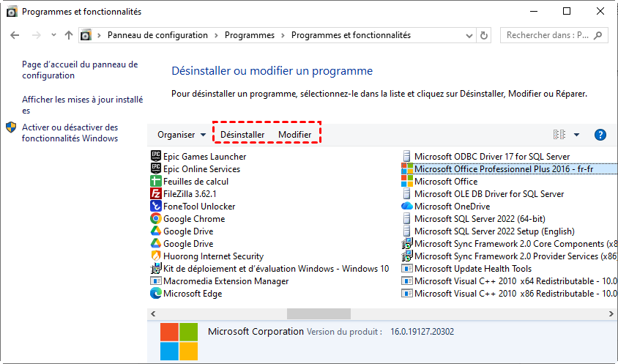Click the Désinstaller toolbar button

(242, 135)
